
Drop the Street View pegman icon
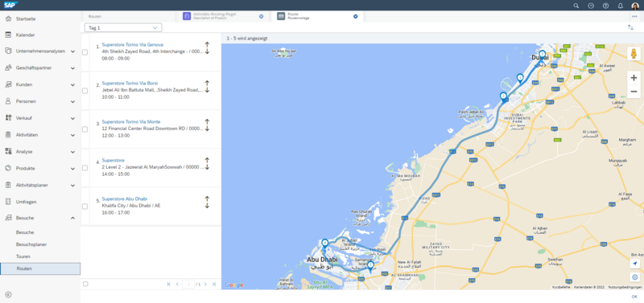coord(634,53)
